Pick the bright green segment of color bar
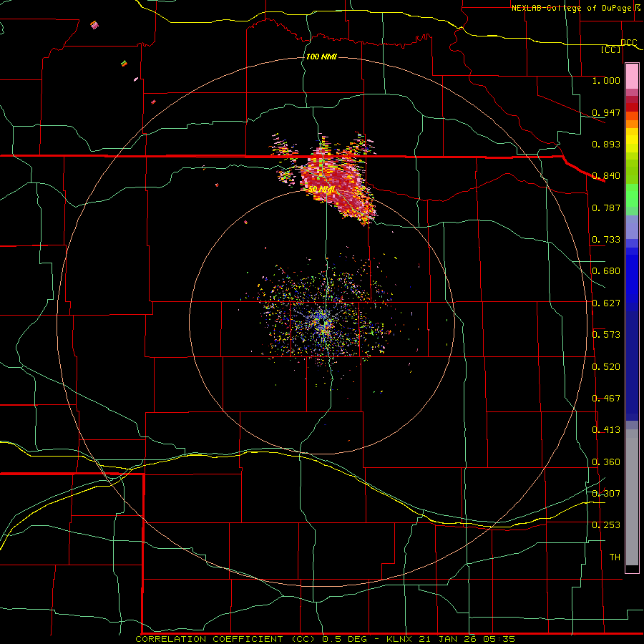 coord(632,195)
